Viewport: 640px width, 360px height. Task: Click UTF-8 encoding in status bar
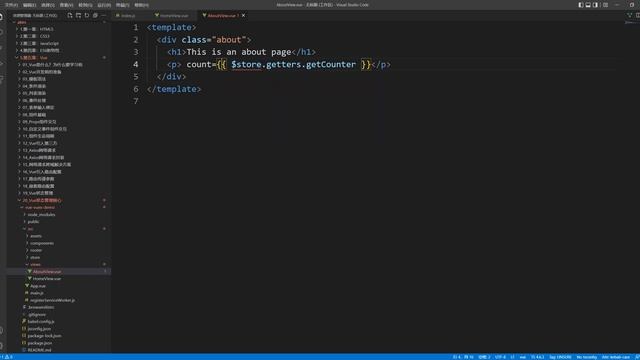[500, 357]
